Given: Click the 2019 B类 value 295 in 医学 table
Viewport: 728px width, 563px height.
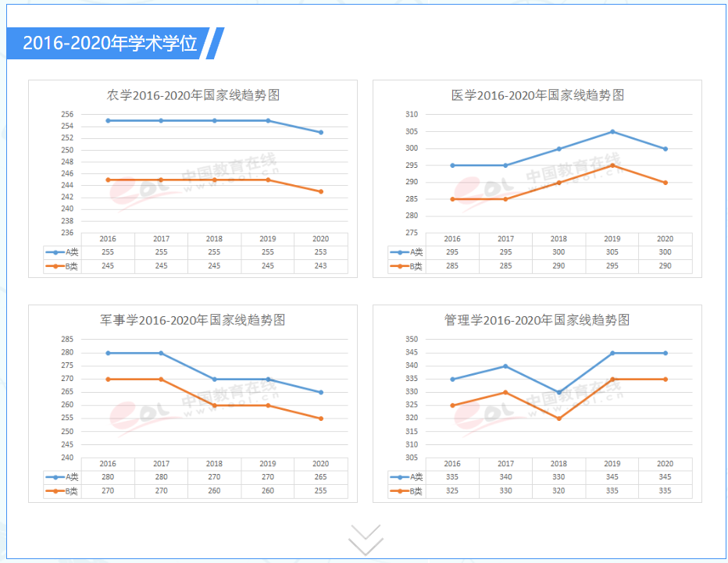Looking at the screenshot, I should tap(612, 266).
